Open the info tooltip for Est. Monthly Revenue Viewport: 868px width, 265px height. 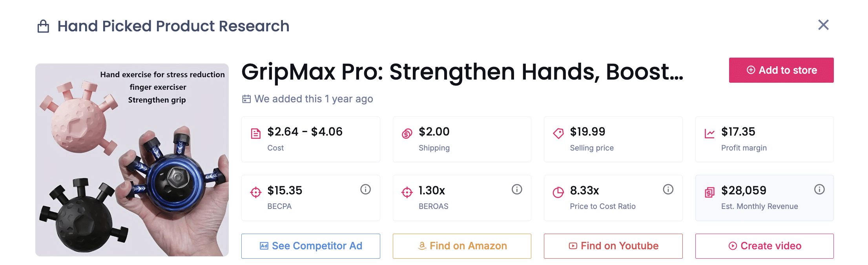pyautogui.click(x=819, y=189)
